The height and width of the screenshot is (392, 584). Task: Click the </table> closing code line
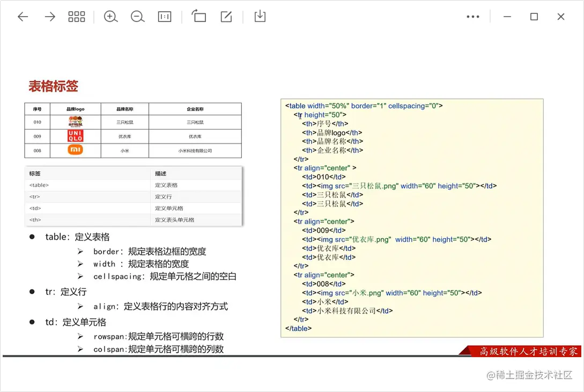click(298, 328)
